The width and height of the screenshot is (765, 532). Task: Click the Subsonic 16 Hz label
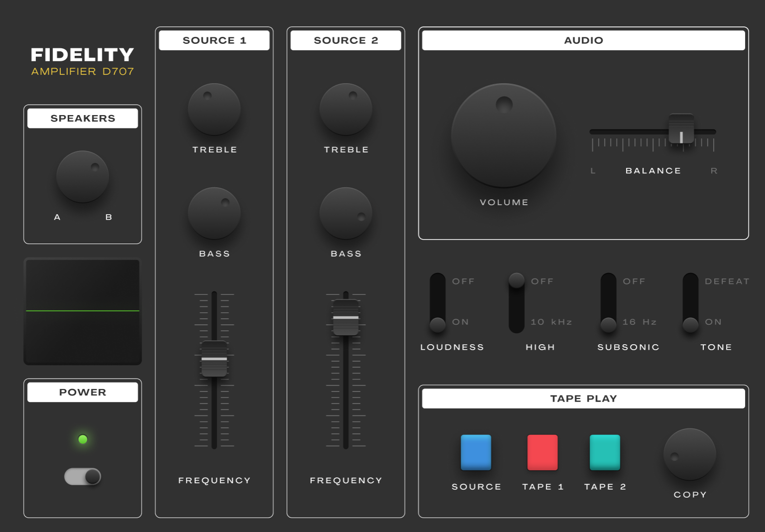639,322
